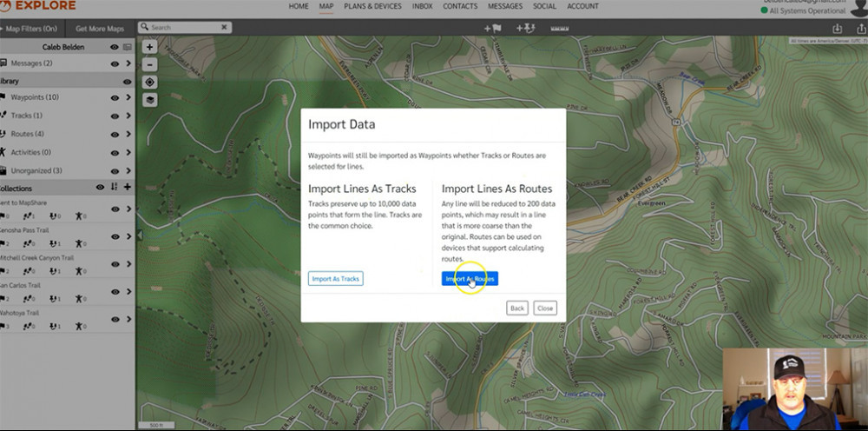Click Back in Import Data dialog

[517, 308]
